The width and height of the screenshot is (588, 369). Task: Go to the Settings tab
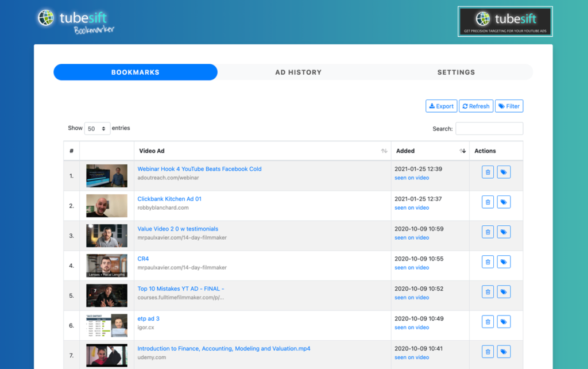pos(456,72)
